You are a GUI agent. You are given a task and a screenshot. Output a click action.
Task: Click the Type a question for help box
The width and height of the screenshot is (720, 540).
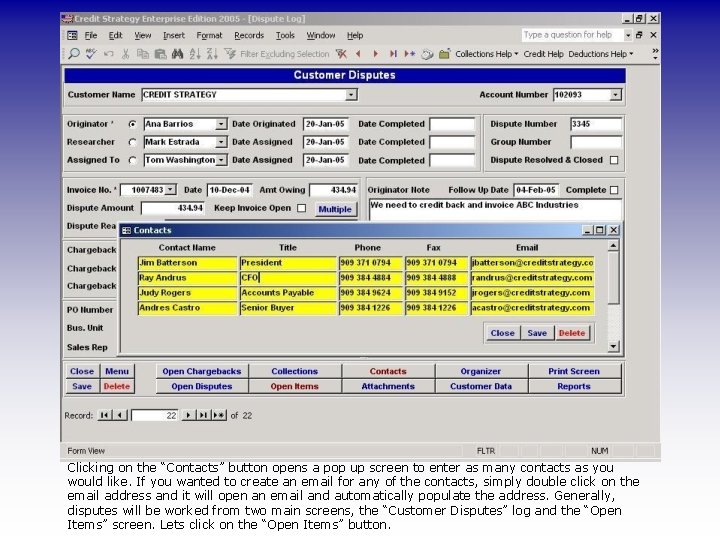[572, 35]
